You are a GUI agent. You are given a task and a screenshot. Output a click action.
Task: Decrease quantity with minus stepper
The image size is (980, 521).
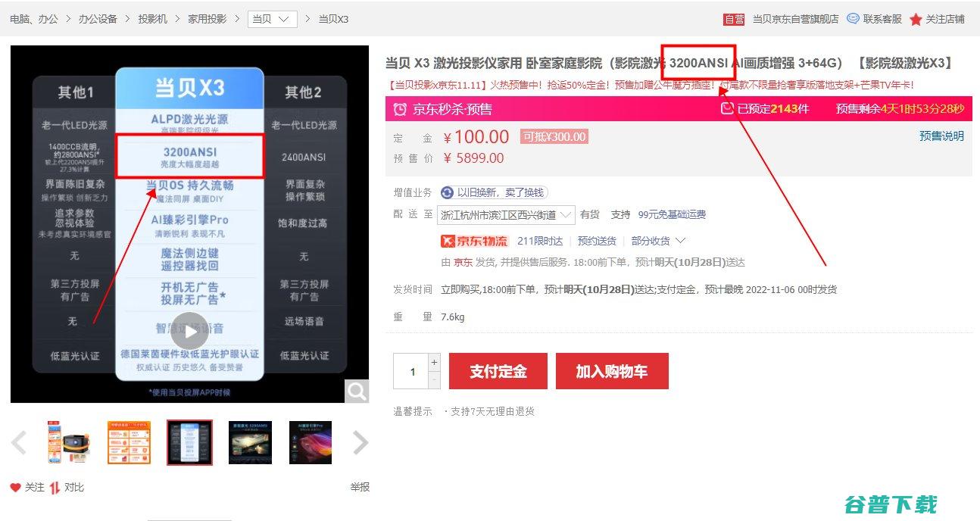click(434, 380)
